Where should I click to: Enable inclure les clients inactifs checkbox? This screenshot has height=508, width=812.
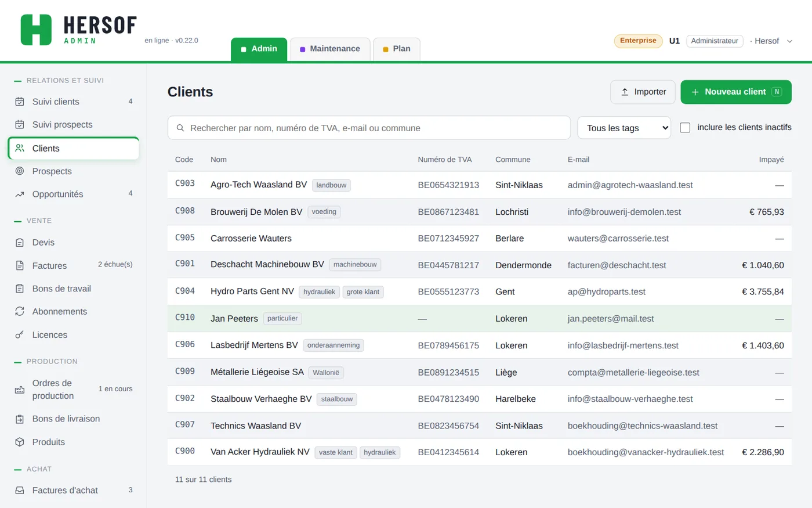coord(685,127)
